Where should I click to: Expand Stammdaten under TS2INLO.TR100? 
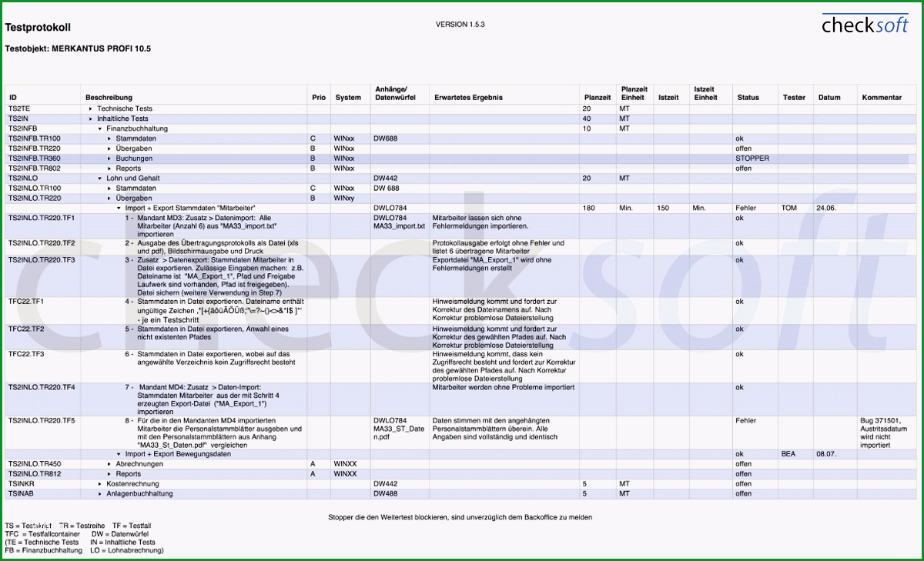pyautogui.click(x=109, y=188)
